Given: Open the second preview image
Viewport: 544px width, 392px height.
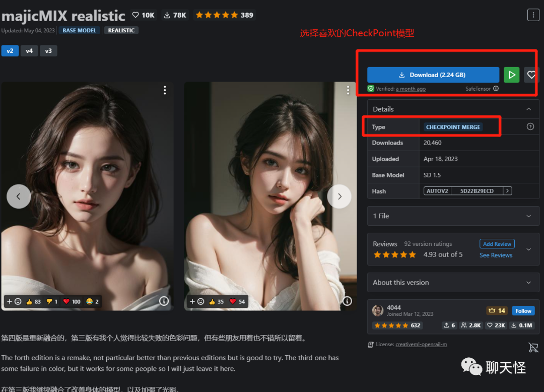Looking at the screenshot, I should [x=270, y=196].
